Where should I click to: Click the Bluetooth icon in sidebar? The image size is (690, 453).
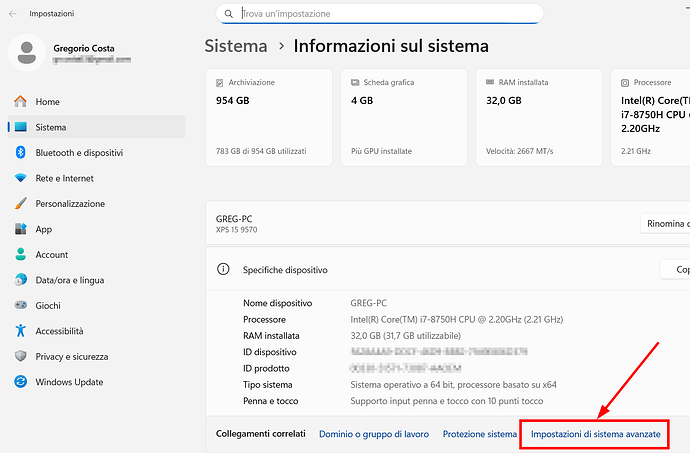(21, 153)
